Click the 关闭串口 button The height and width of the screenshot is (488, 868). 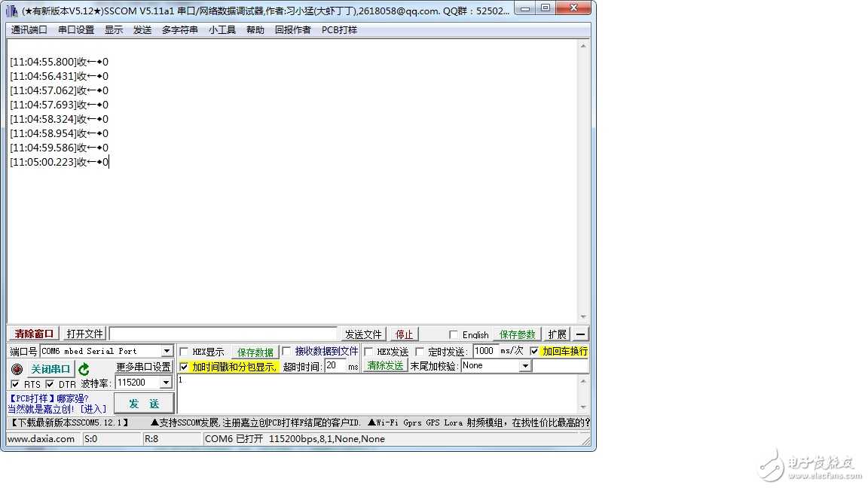50,369
